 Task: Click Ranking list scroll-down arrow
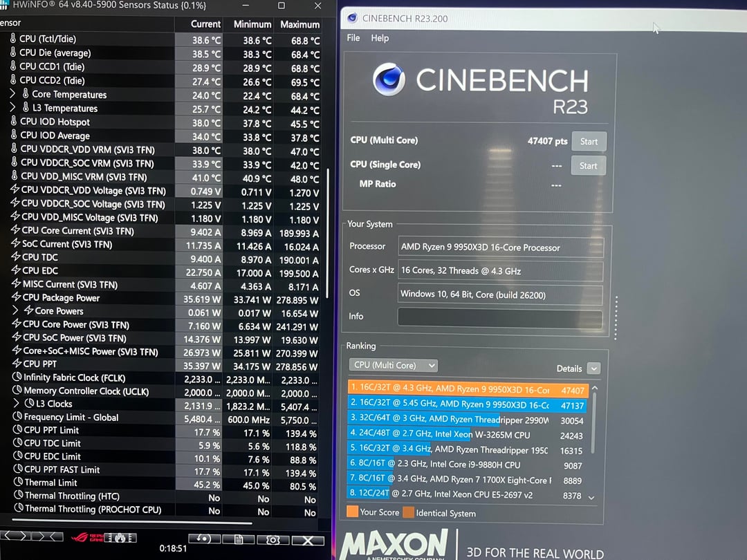coord(591,497)
